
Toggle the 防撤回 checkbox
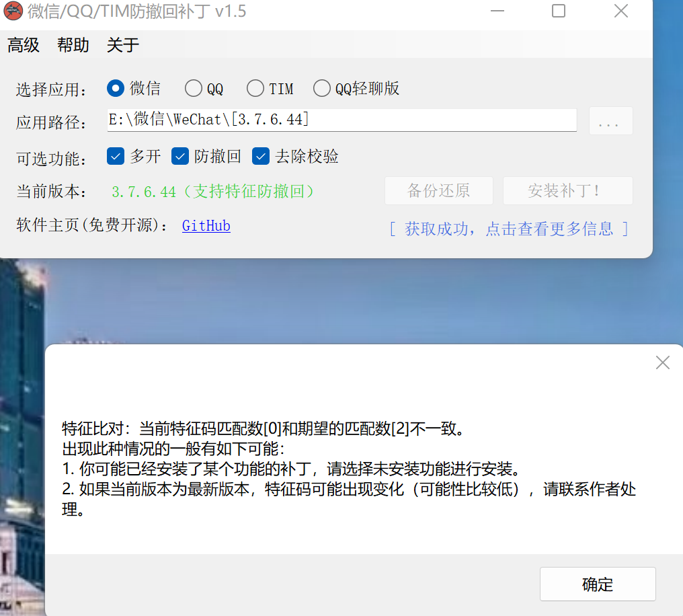[206, 157]
